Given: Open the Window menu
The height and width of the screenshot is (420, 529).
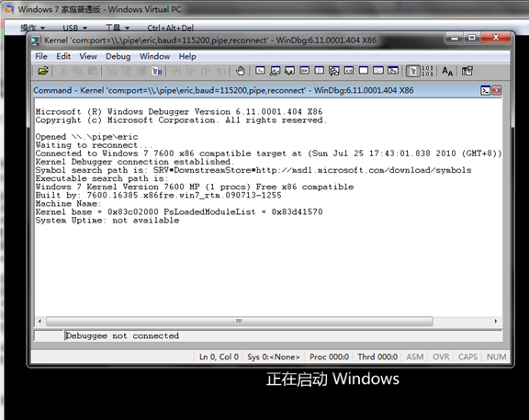Looking at the screenshot, I should coord(155,56).
